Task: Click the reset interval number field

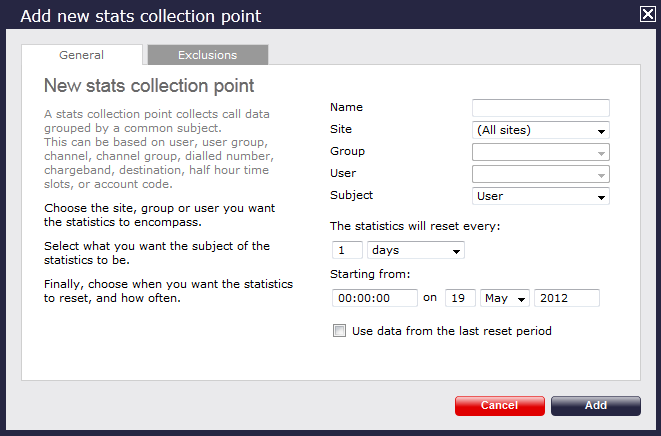Action: coord(347,250)
